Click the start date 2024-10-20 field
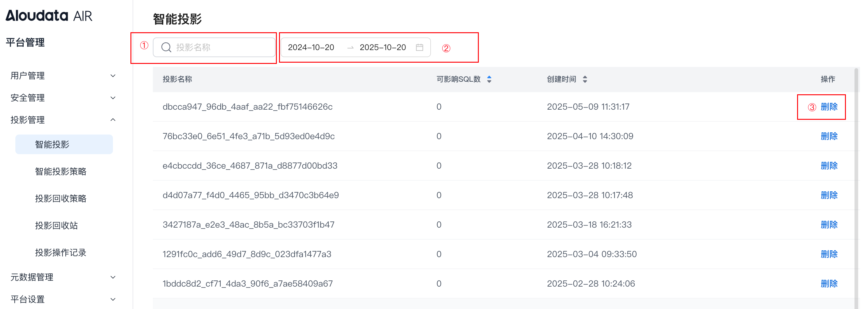The width and height of the screenshot is (868, 309). point(311,47)
